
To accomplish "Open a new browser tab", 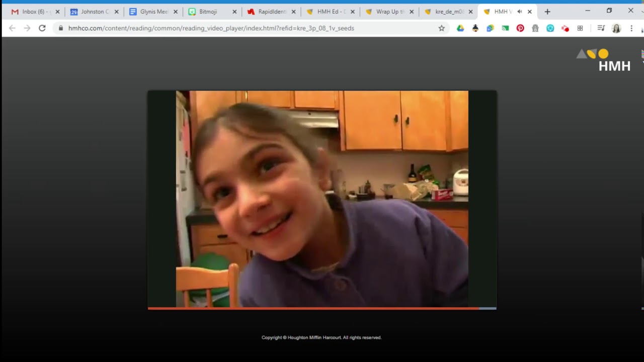I will (x=547, y=12).
